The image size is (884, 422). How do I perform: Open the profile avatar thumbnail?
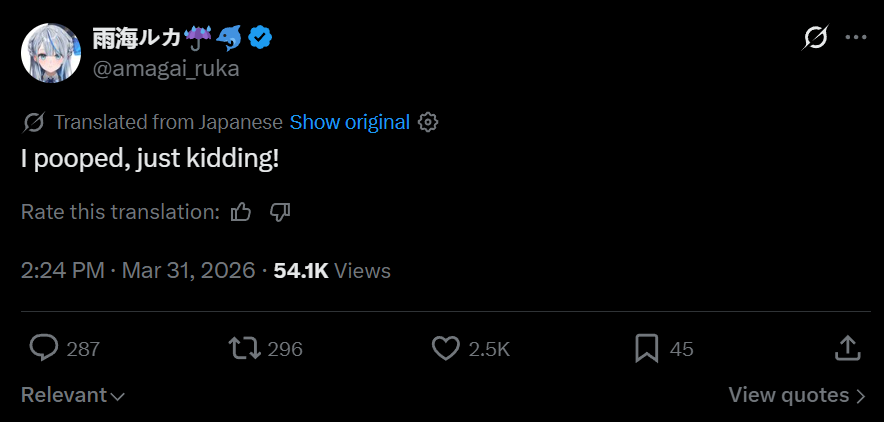(51, 52)
